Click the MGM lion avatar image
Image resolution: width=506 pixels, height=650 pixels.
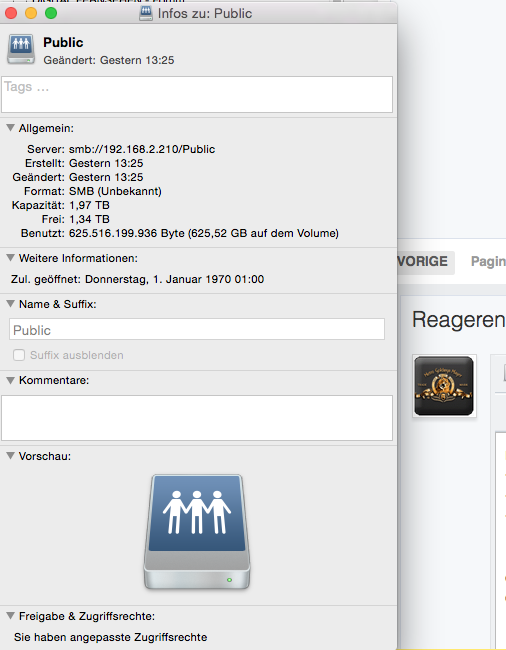[x=444, y=386]
